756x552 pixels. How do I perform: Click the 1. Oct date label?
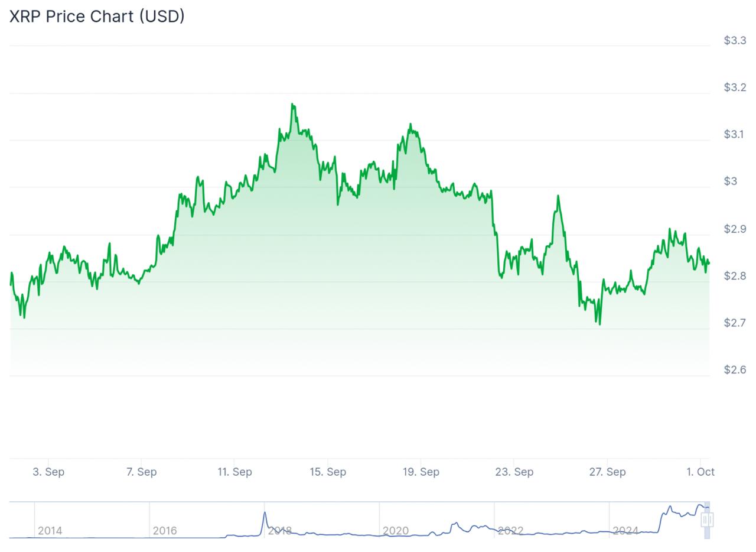(700, 472)
